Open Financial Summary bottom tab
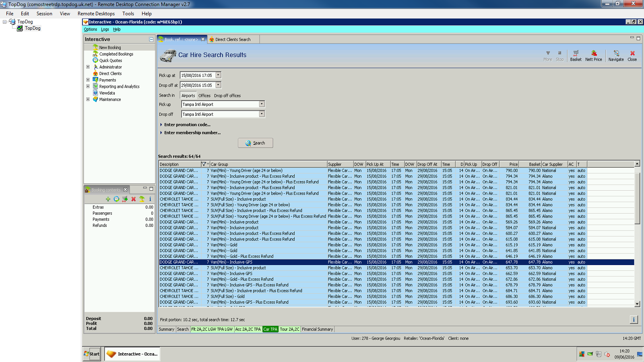This screenshot has width=644, height=362. 317,329
